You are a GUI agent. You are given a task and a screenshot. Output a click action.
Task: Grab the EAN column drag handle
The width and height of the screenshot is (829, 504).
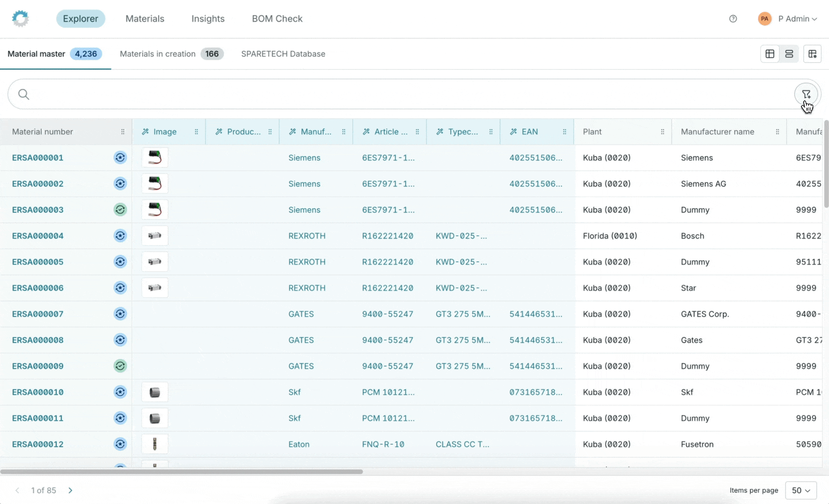(x=565, y=132)
